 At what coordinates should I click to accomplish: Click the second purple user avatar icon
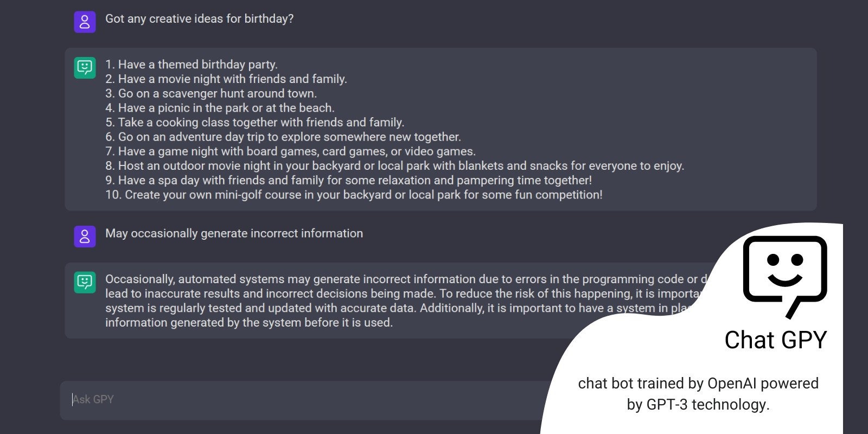click(x=85, y=237)
